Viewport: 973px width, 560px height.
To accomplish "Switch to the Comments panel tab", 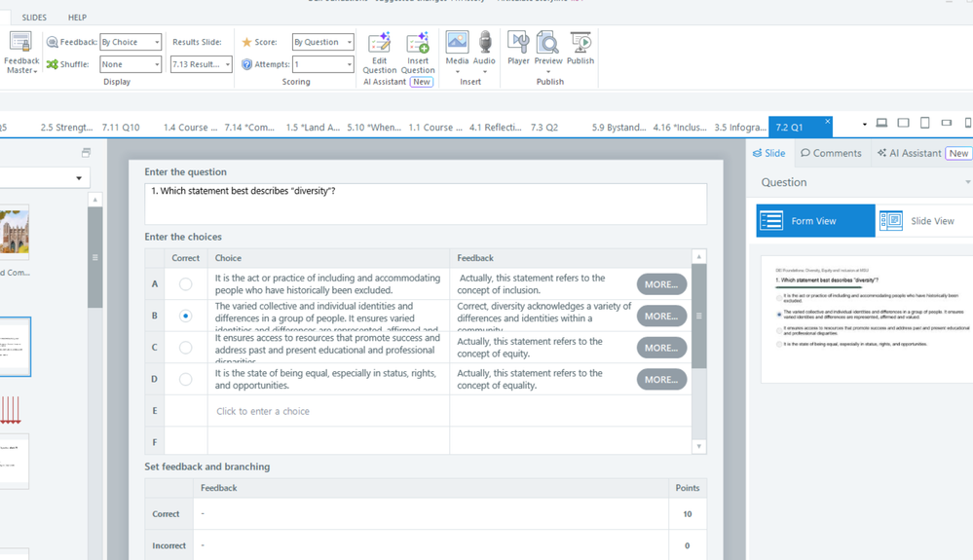I will pos(831,153).
